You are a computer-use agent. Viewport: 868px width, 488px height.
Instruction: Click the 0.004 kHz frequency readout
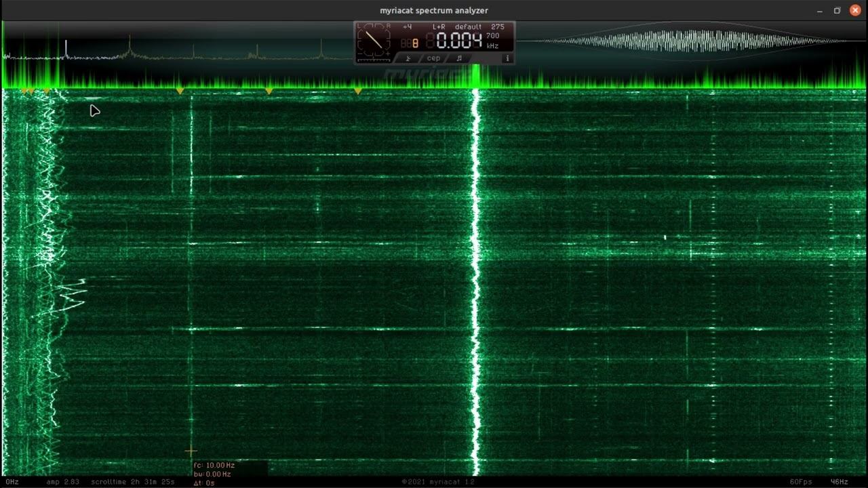coord(459,41)
